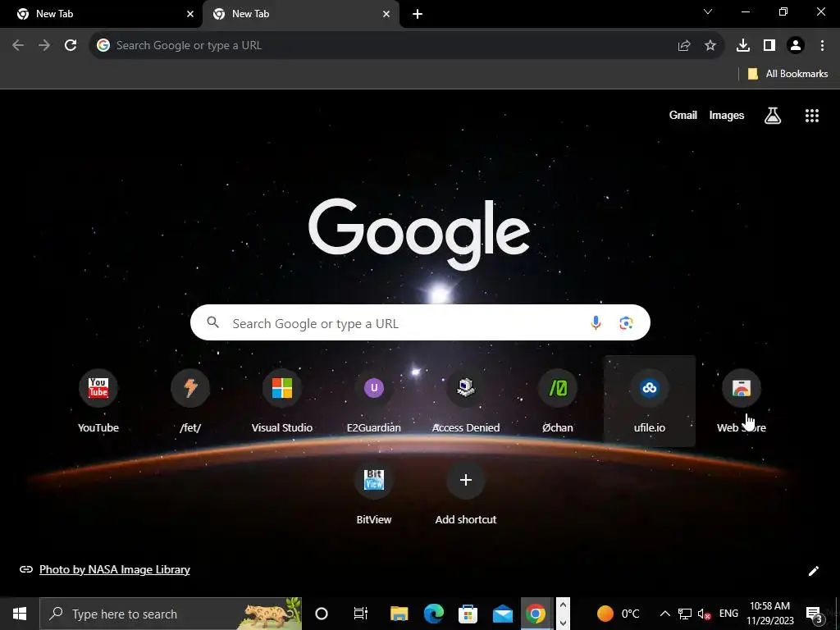Viewport: 840px width, 630px height.
Task: Open Cortana circle in taskbar
Action: point(322,614)
